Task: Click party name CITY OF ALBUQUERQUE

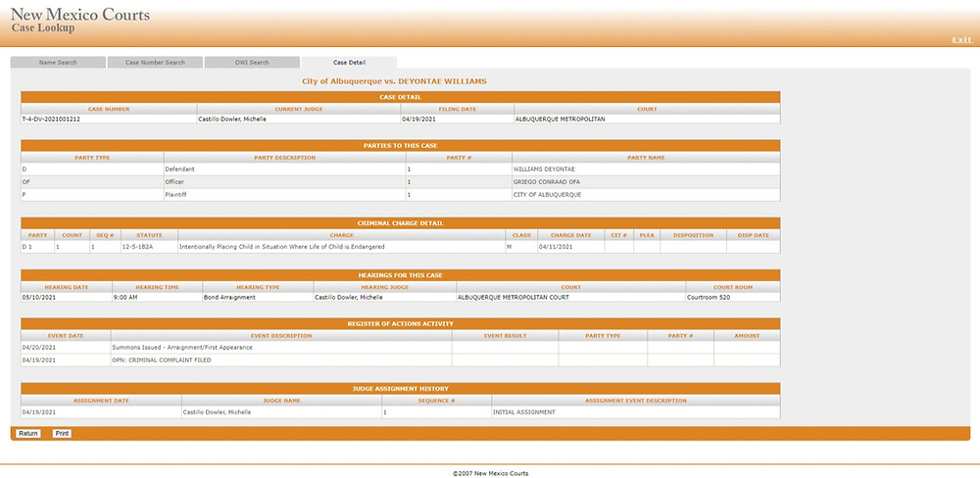Action: (547, 194)
